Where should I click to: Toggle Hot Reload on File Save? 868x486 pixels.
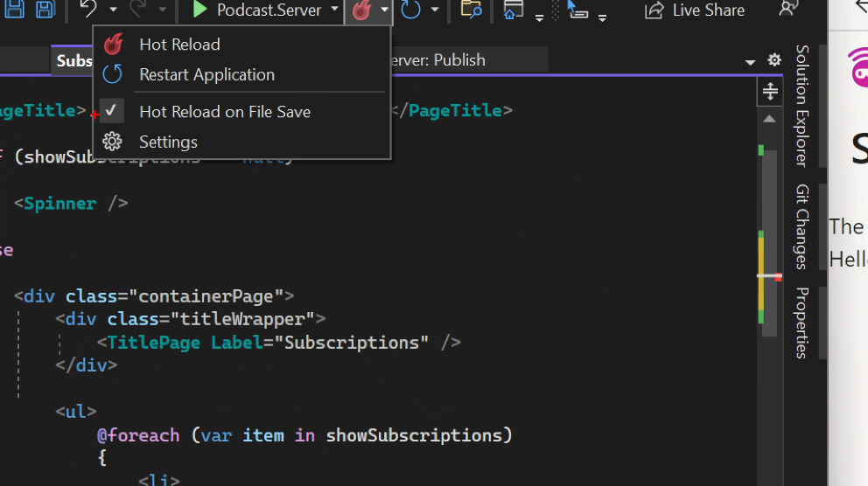pyautogui.click(x=224, y=112)
